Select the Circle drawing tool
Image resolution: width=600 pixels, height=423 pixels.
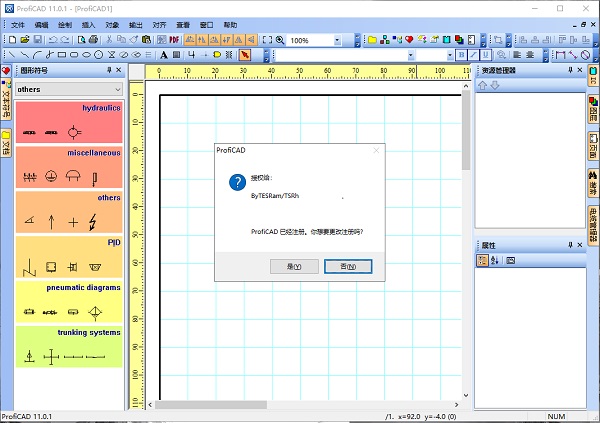pos(99,55)
